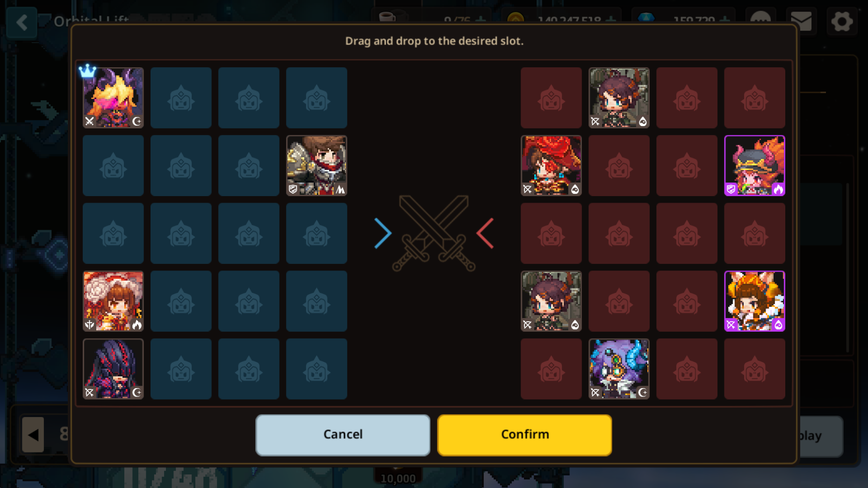Select purple-bordered horned pink-haired enemy hero
This screenshot has height=488, width=868.
pos(754,165)
